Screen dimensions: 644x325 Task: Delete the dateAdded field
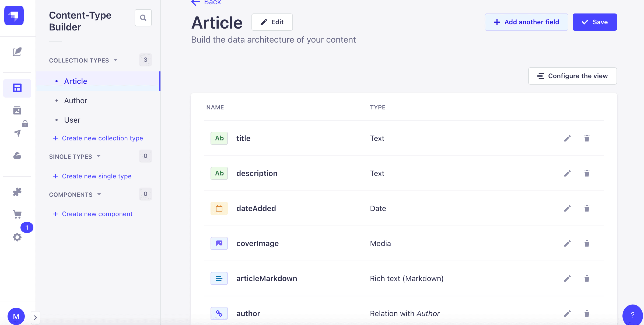click(x=587, y=208)
